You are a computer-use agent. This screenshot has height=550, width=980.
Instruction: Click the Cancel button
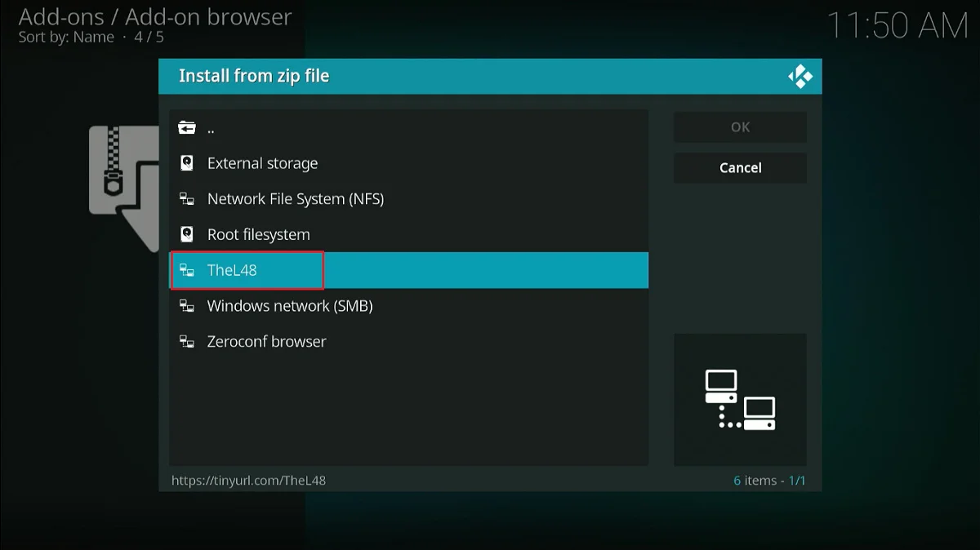pyautogui.click(x=740, y=167)
